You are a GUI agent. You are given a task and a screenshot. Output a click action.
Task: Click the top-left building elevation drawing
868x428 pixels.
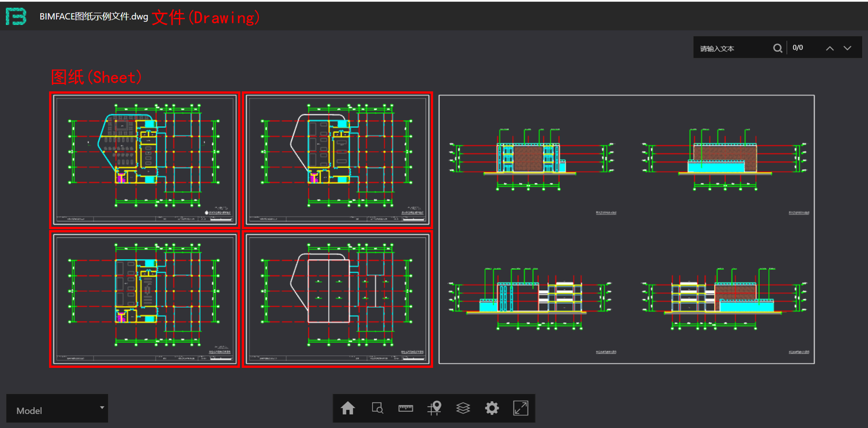point(531,158)
